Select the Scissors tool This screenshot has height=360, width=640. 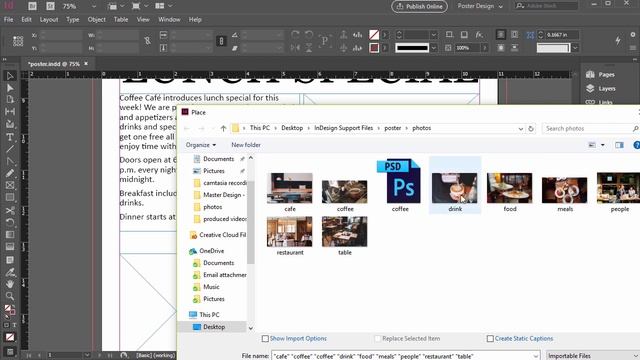coord(10,211)
